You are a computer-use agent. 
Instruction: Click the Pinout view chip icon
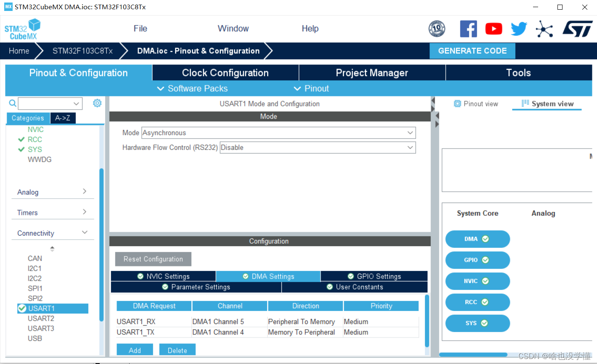coord(457,104)
